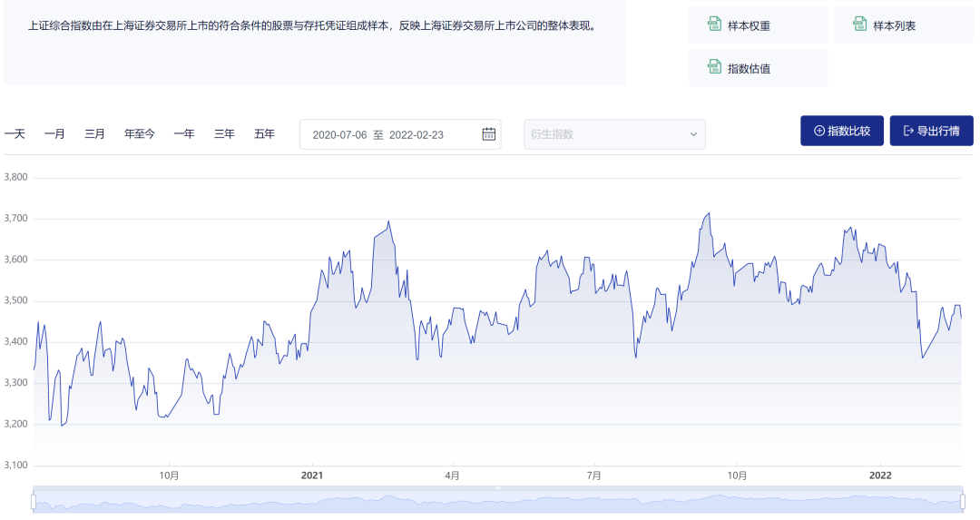Click the 4月 x-axis label
The height and width of the screenshot is (520, 980).
[x=452, y=476]
